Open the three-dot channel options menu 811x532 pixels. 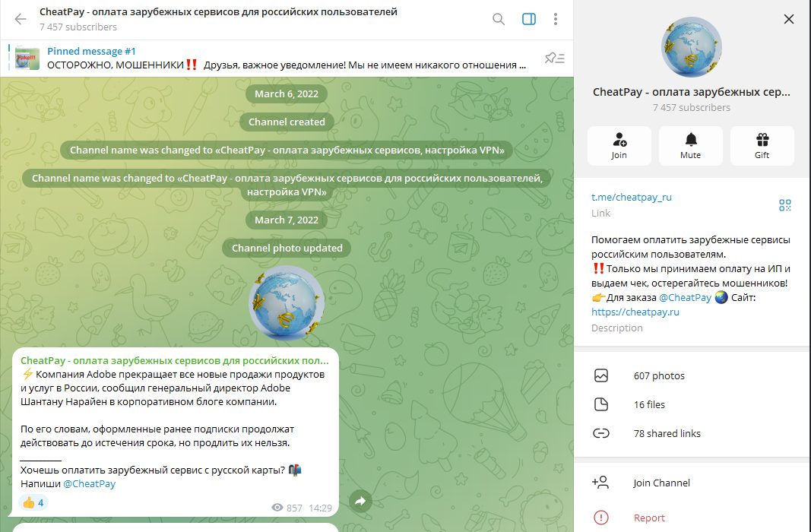coord(556,19)
